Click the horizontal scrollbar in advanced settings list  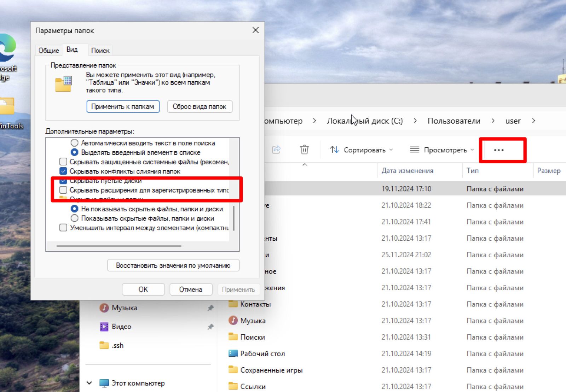point(119,246)
